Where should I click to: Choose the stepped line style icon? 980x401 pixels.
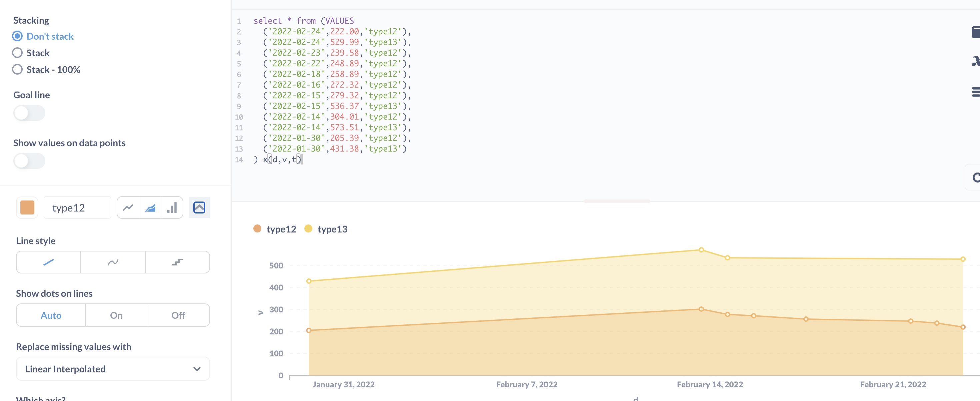(x=177, y=262)
